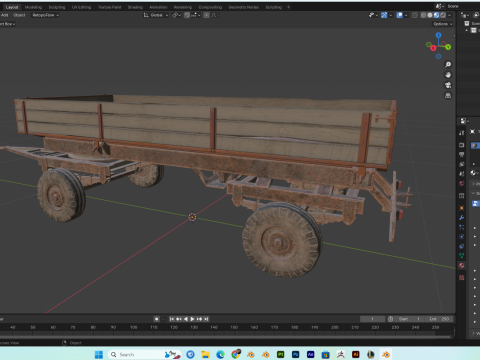Open the transform pivot point dropdown
Image resolution: width=480 pixels, height=360 pixels.
pyautogui.click(x=176, y=15)
